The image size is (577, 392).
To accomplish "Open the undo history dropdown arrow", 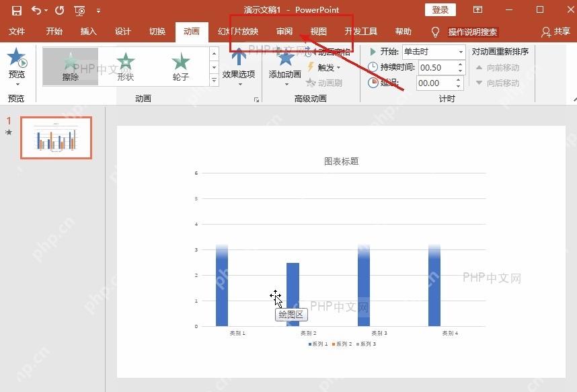I will 46,10.
